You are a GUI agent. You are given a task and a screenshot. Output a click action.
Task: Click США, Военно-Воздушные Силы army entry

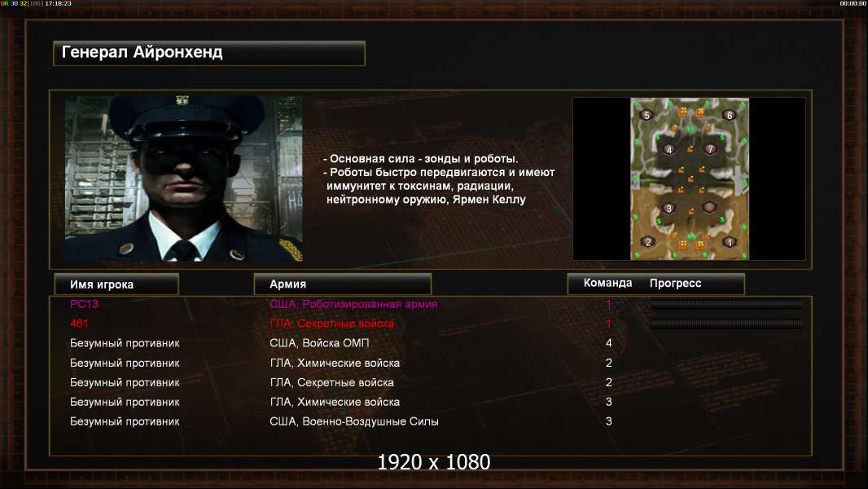(353, 421)
